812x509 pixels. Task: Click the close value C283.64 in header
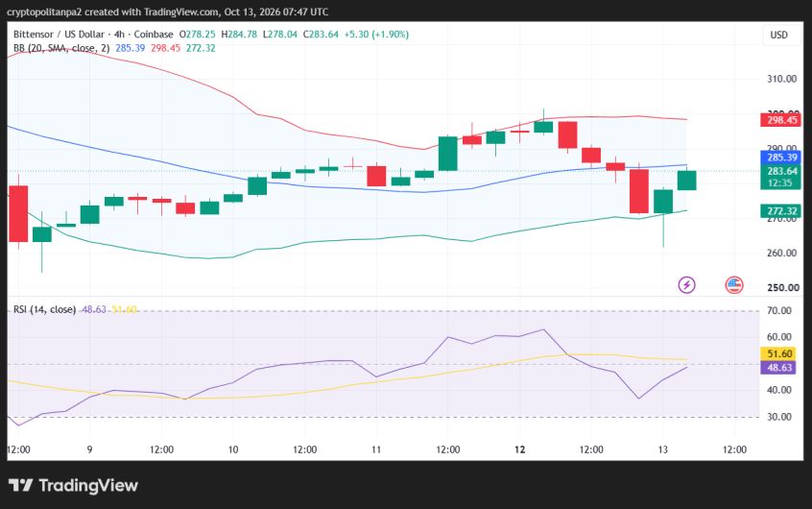(321, 35)
